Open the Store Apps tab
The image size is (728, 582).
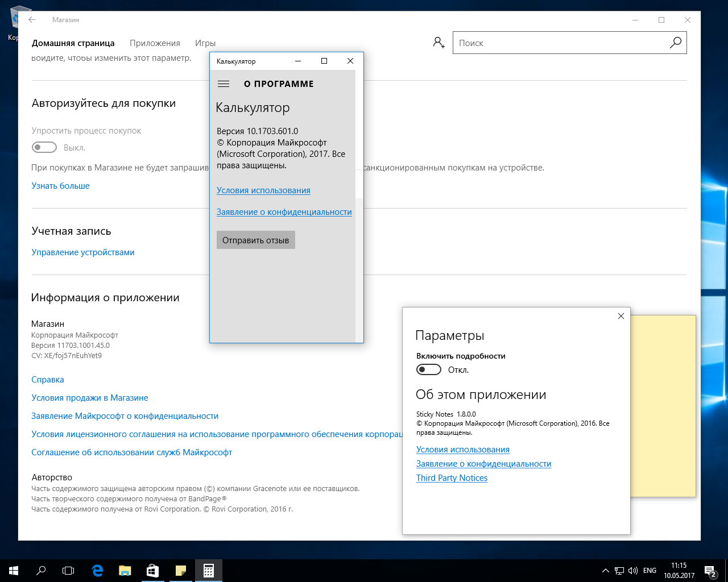click(155, 43)
